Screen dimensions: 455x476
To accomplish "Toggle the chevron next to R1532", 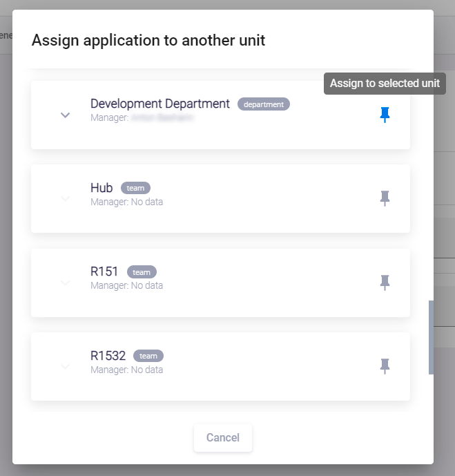I will (x=66, y=366).
